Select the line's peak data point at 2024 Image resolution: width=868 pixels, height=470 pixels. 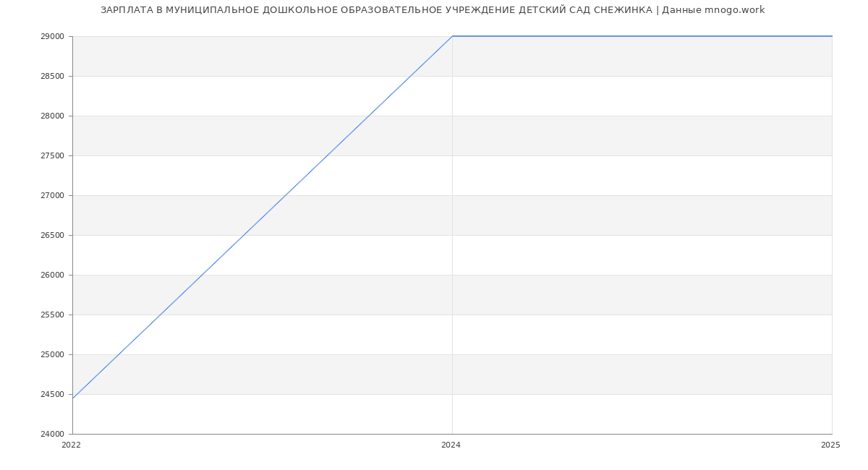point(452,36)
